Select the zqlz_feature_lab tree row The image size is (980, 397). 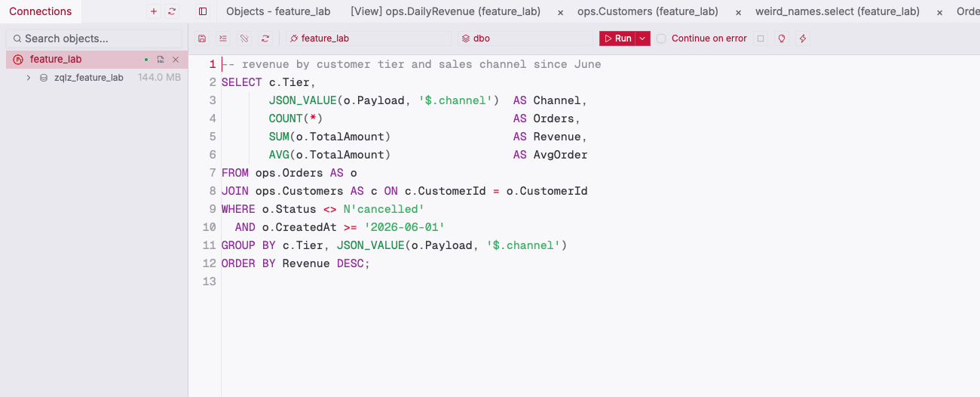click(x=96, y=78)
